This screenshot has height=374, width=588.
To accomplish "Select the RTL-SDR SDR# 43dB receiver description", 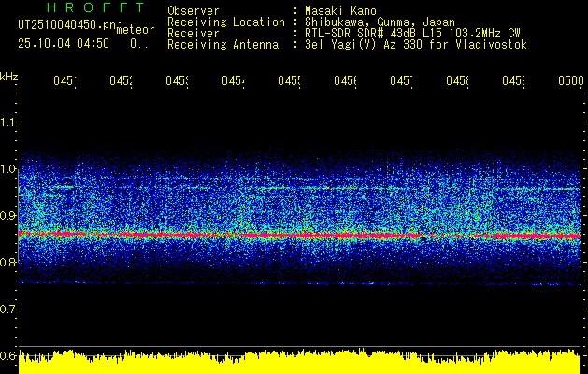I will [412, 34].
